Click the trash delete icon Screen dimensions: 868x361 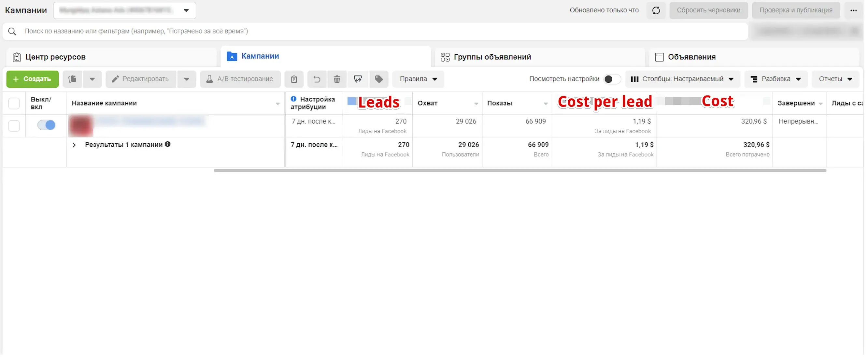click(337, 79)
